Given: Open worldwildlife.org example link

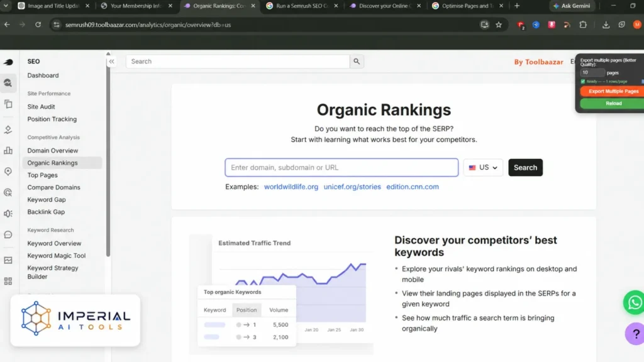Looking at the screenshot, I should 291,187.
